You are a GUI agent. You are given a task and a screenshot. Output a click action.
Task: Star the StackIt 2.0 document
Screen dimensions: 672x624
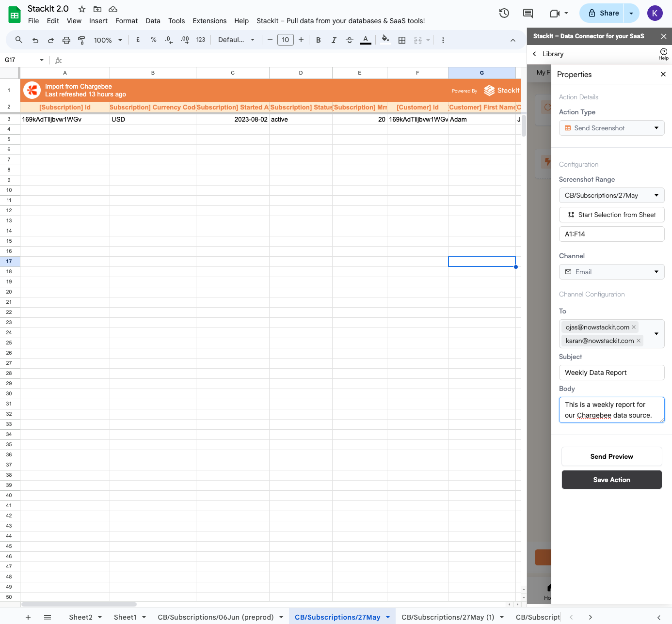tap(82, 9)
